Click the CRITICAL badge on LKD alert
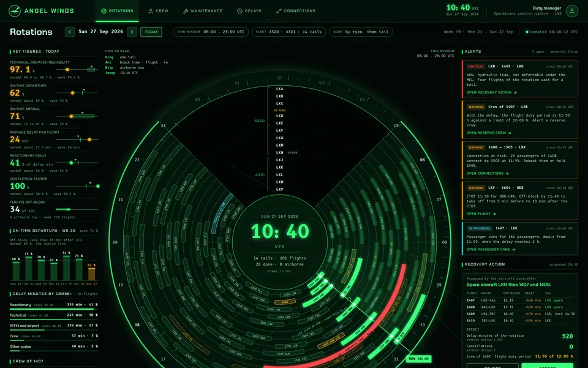Image resolution: width=588 pixels, height=368 pixels. (475, 66)
